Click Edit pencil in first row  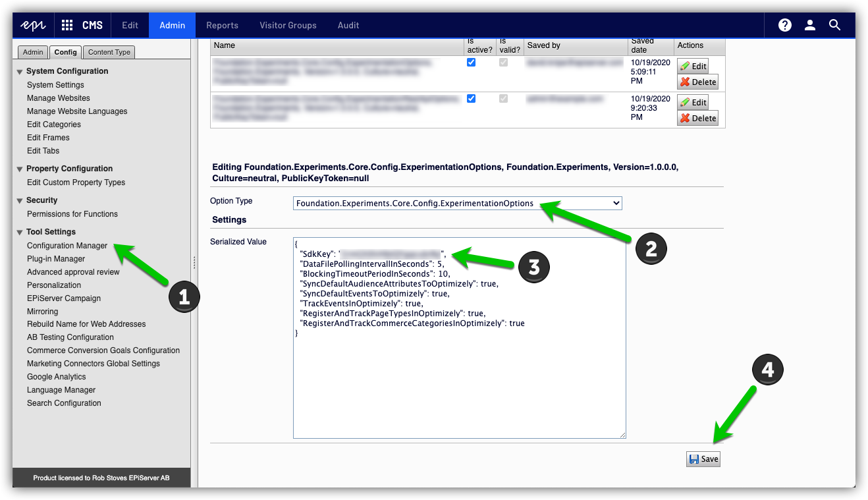click(693, 66)
